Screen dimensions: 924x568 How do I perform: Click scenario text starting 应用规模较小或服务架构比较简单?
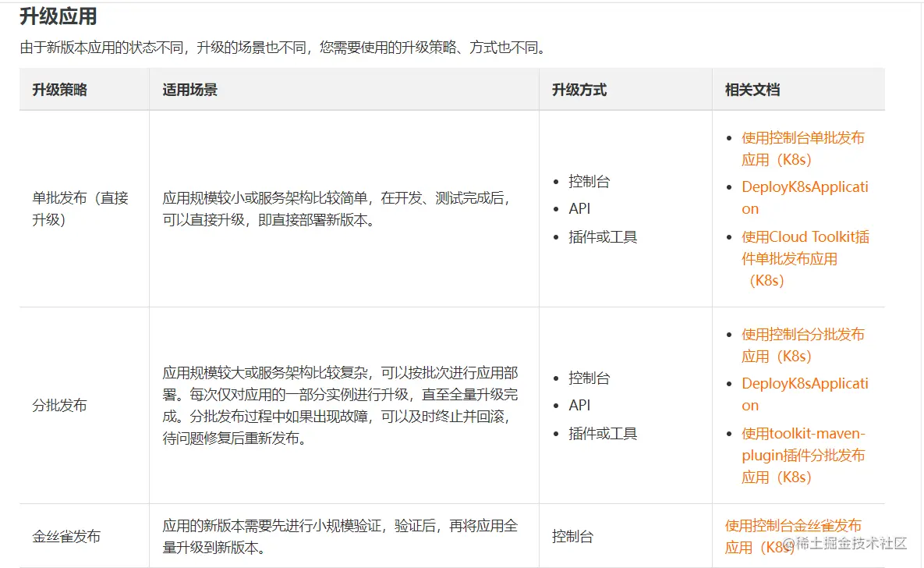tap(336, 209)
